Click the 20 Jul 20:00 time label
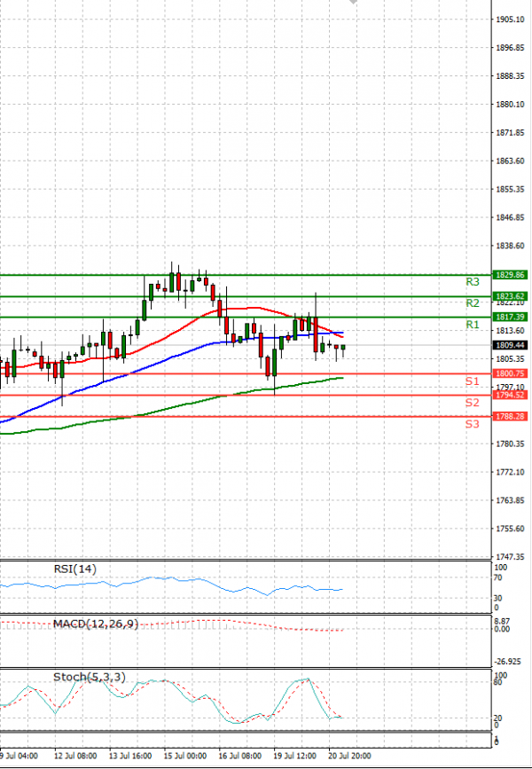The width and height of the screenshot is (532, 769). coord(349,757)
